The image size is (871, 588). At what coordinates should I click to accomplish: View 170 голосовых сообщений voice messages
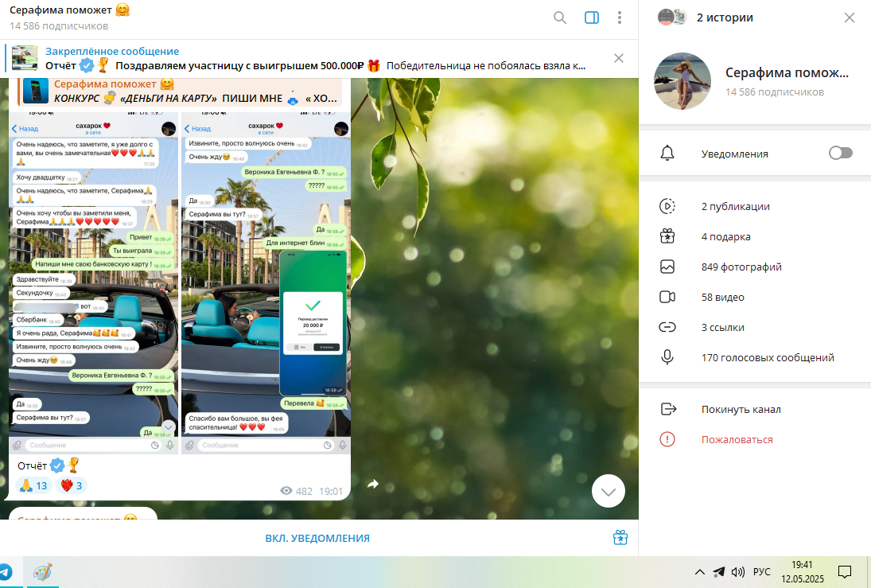coord(767,358)
